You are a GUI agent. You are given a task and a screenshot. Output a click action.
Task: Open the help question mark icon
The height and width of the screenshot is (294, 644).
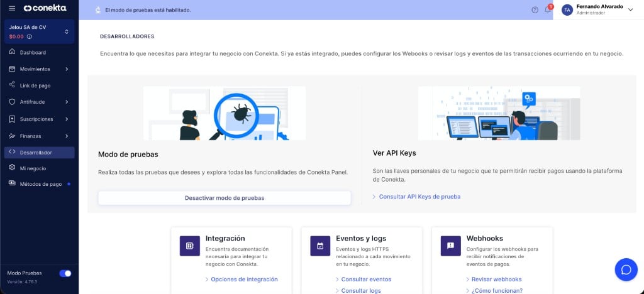[x=535, y=10]
